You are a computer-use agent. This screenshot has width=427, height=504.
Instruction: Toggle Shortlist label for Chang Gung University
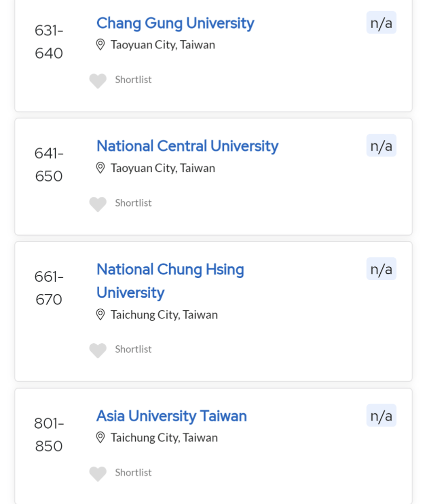pos(133,80)
